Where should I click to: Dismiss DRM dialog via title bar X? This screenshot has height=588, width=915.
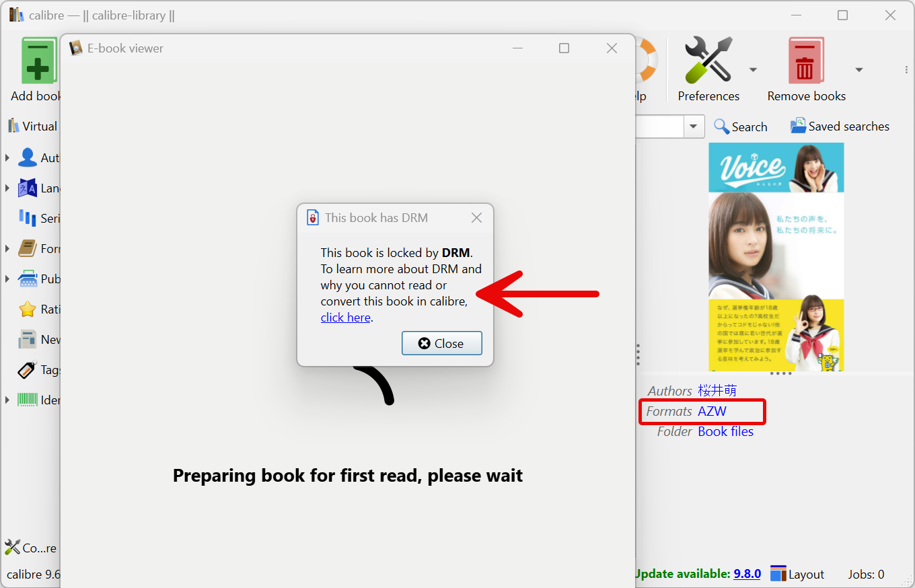pyautogui.click(x=476, y=218)
